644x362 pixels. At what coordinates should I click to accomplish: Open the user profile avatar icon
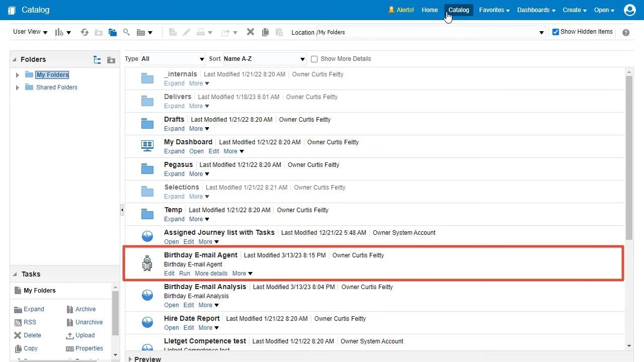pyautogui.click(x=629, y=10)
